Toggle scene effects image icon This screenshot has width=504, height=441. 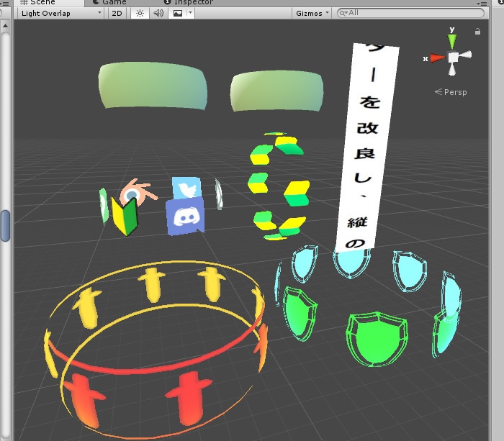178,13
